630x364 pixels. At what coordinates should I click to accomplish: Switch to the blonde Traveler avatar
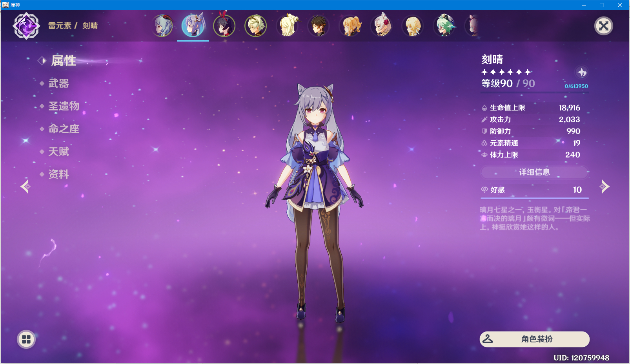(x=413, y=26)
